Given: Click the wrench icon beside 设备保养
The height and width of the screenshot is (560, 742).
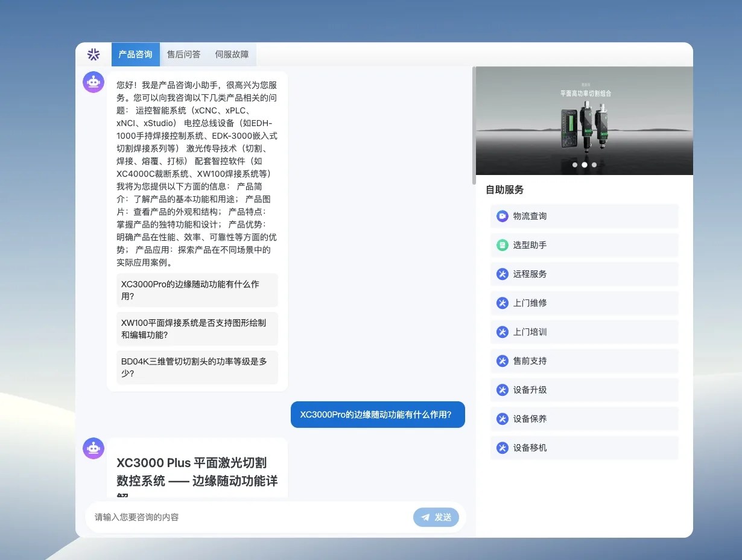Looking at the screenshot, I should [x=503, y=419].
